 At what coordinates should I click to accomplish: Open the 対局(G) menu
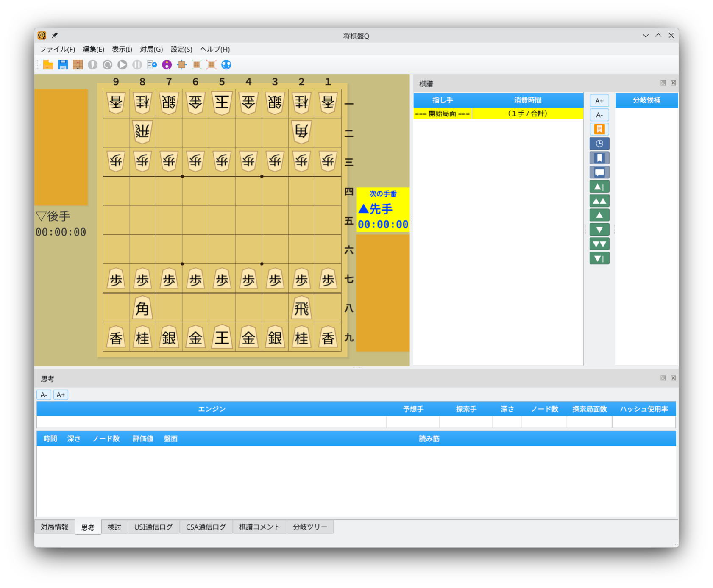tap(151, 49)
